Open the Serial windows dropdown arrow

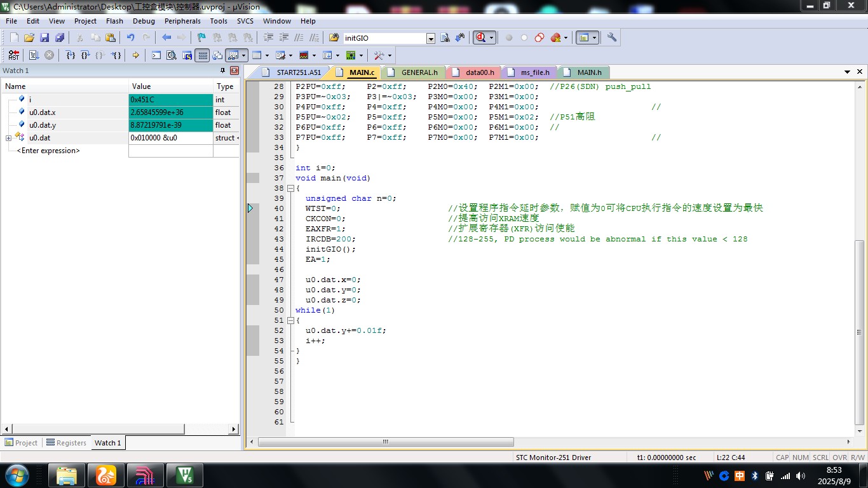[x=290, y=55]
